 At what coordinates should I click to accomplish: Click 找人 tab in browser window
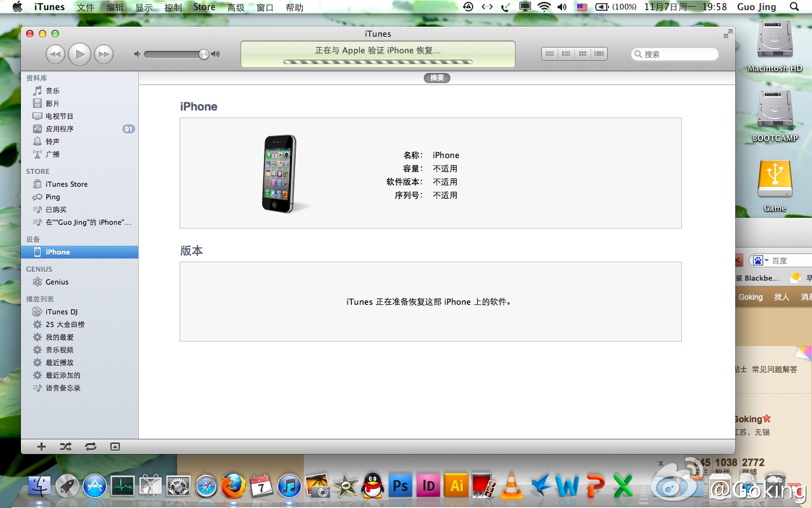782,297
